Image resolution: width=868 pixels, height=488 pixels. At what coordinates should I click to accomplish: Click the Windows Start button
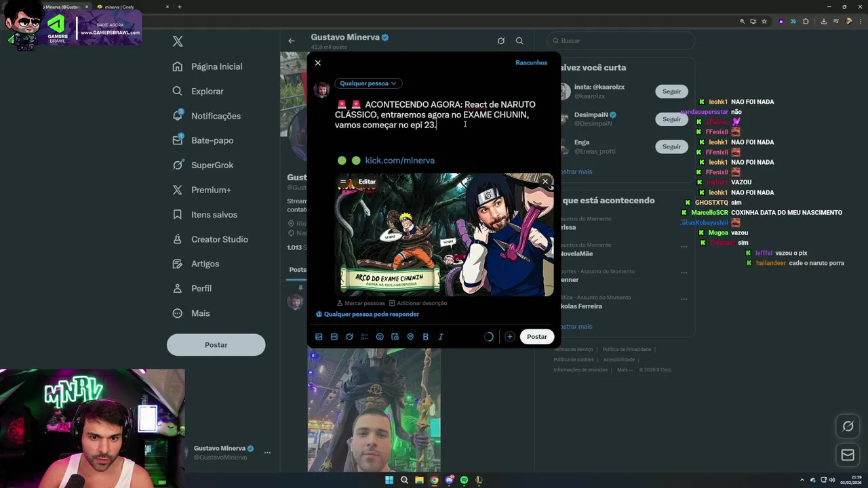[389, 480]
